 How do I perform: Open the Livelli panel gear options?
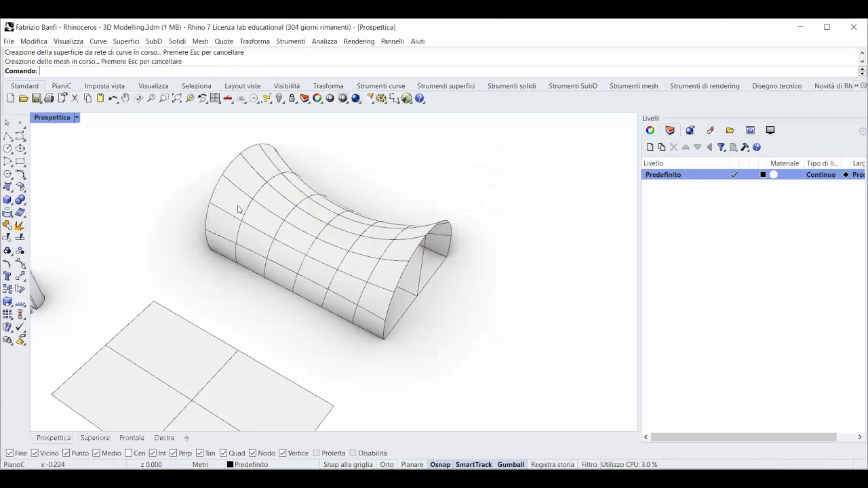click(863, 131)
